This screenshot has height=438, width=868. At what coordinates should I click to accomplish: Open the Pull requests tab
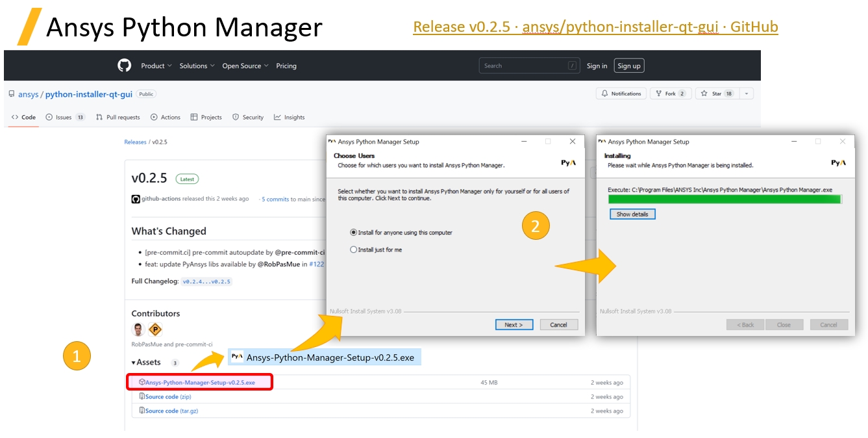[118, 118]
